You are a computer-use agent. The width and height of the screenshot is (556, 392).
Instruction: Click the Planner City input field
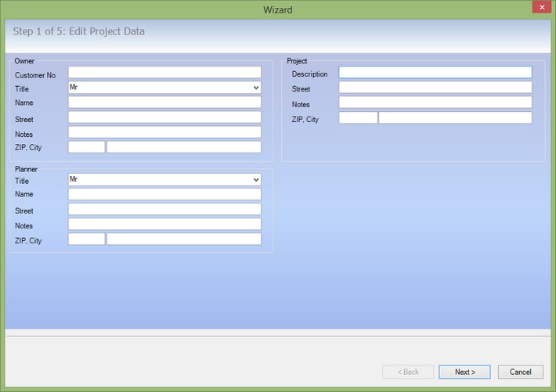(x=184, y=239)
